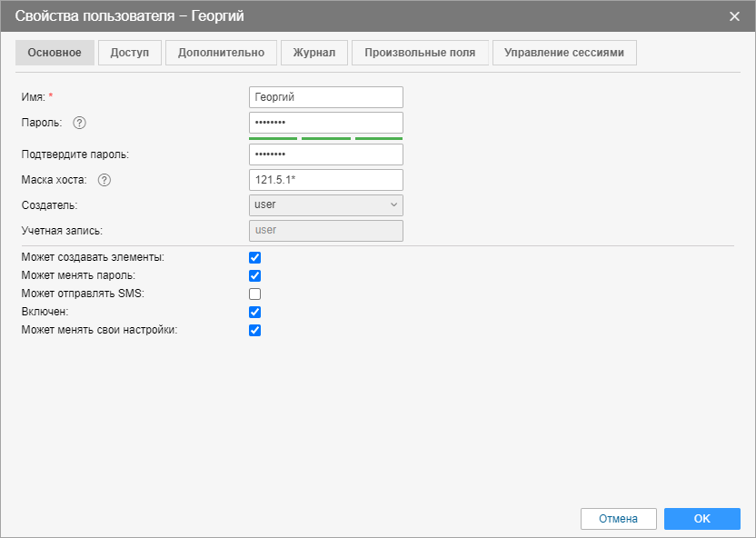Screen dimensions: 756x538
Task: Open the Управление сессиями tab
Action: click(x=564, y=53)
